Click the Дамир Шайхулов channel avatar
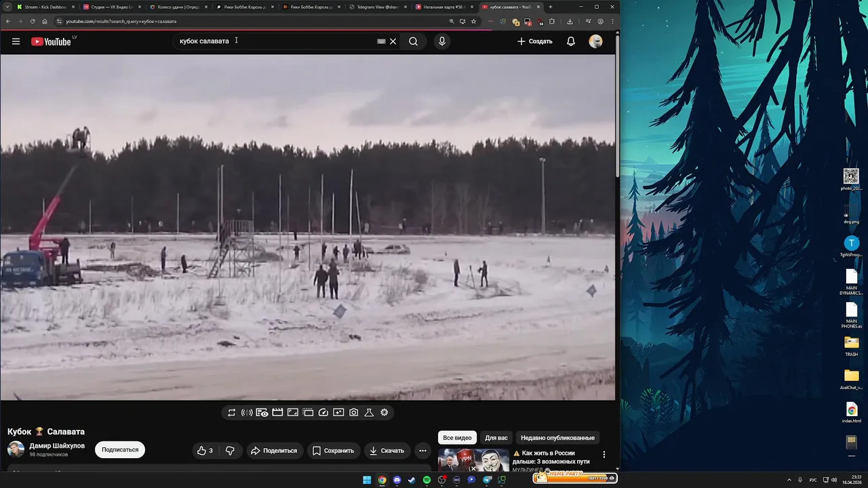This screenshot has height=488, width=868. tap(16, 449)
